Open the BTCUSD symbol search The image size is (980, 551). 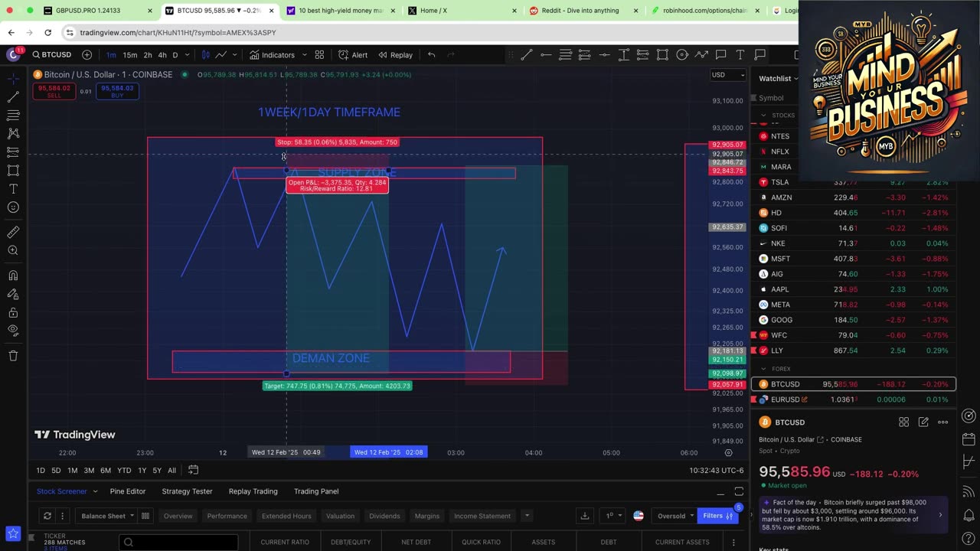coord(52,55)
